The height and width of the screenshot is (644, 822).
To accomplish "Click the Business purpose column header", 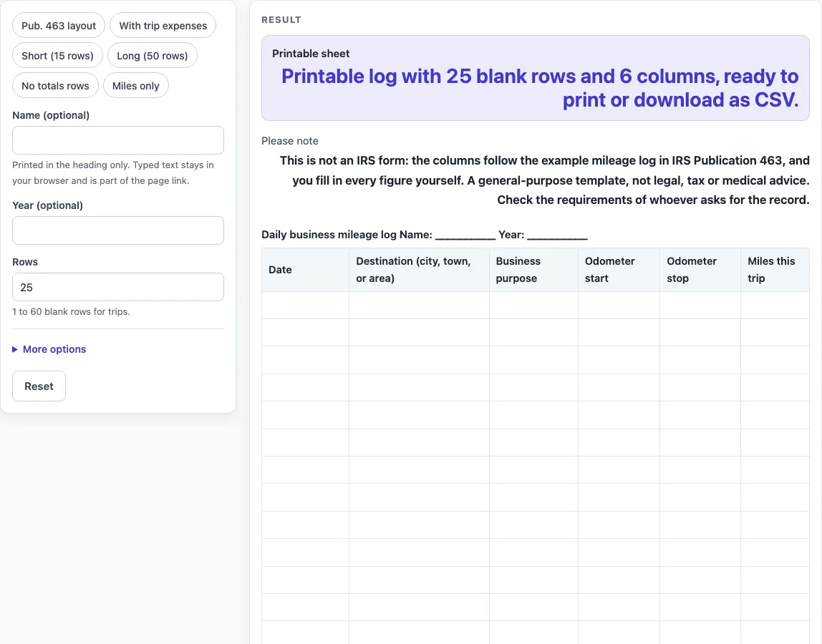I will [x=533, y=270].
